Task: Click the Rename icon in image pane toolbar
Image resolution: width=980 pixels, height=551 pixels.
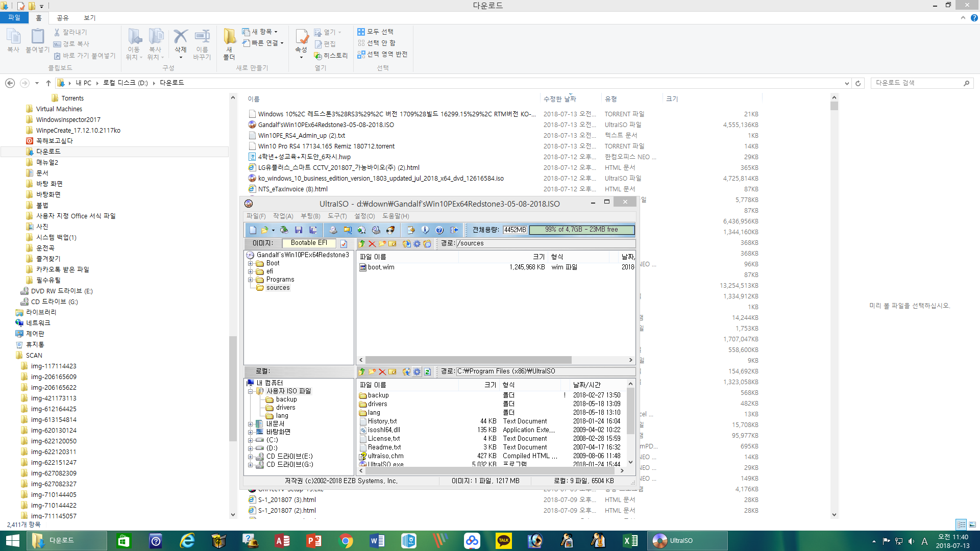Action: [393, 244]
